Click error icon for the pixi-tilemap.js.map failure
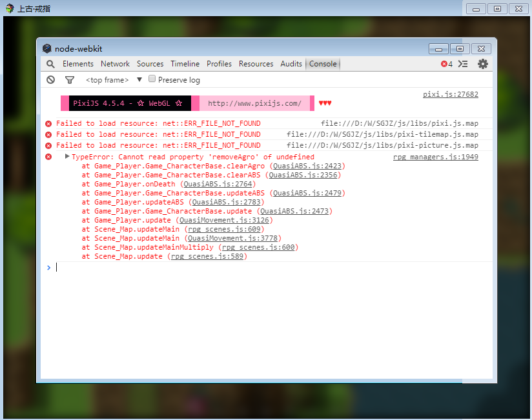This screenshot has height=420, width=532. [x=48, y=135]
